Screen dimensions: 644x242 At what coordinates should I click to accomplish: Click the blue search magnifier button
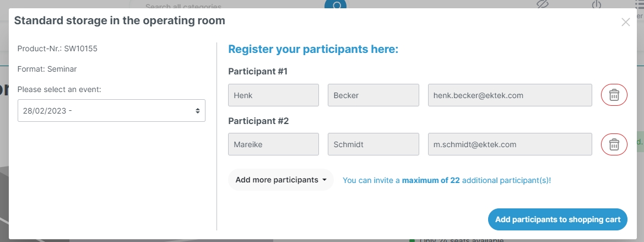335,4
